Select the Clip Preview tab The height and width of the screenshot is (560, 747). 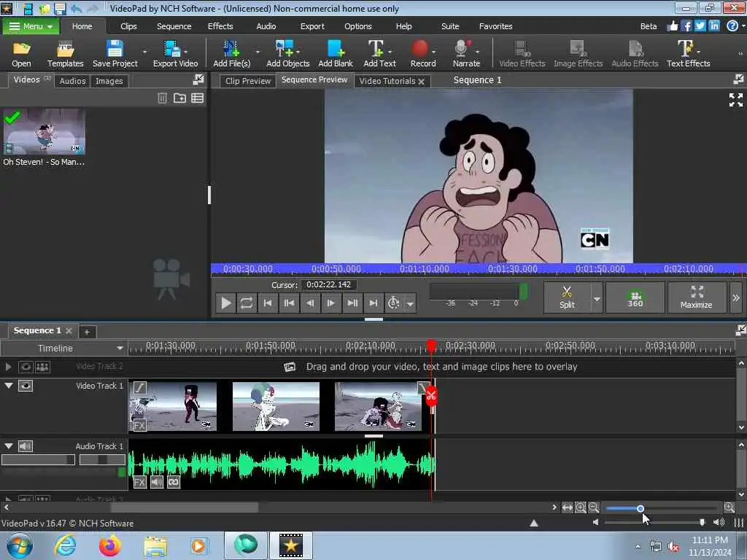pyautogui.click(x=248, y=81)
